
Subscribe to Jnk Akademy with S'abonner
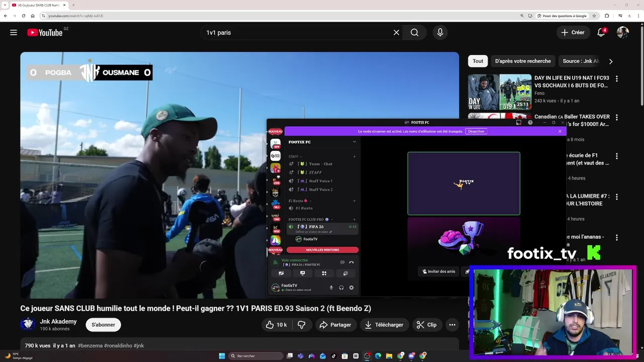click(103, 325)
